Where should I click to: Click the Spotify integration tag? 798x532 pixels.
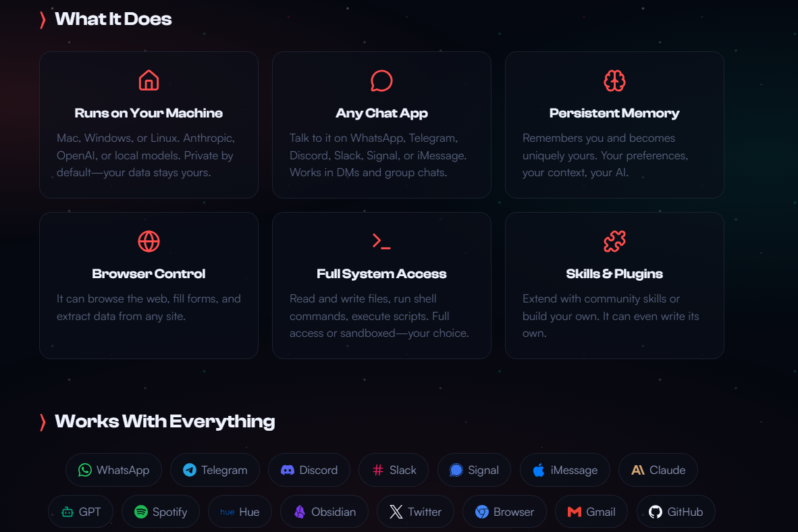click(x=160, y=512)
